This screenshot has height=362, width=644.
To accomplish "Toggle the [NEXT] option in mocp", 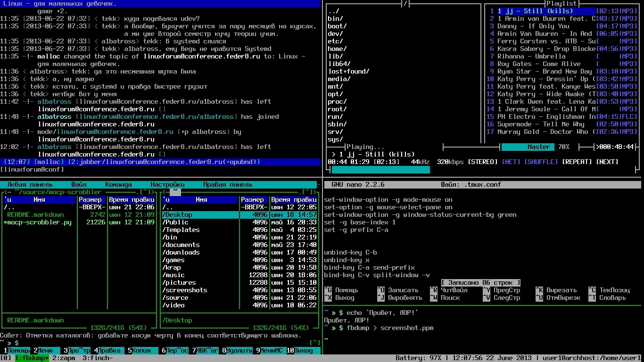I will (607, 162).
